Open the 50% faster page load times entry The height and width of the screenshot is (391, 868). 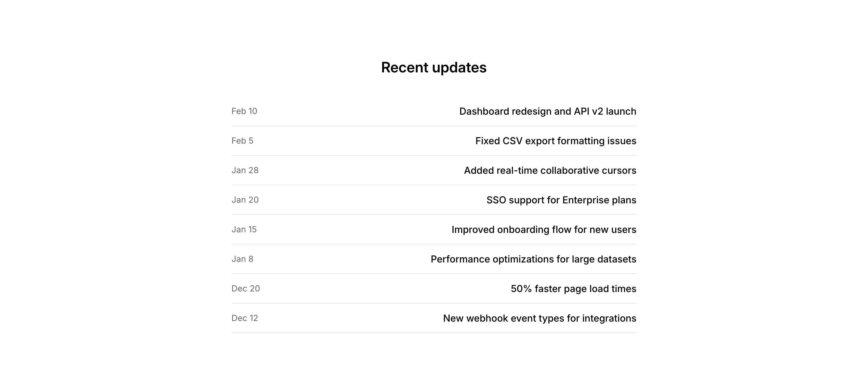coord(573,289)
